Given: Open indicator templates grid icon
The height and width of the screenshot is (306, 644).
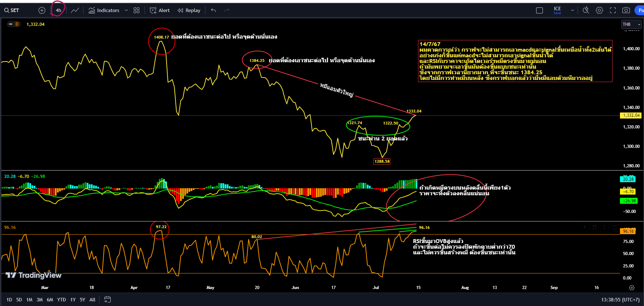Looking at the screenshot, I should tap(137, 10).
